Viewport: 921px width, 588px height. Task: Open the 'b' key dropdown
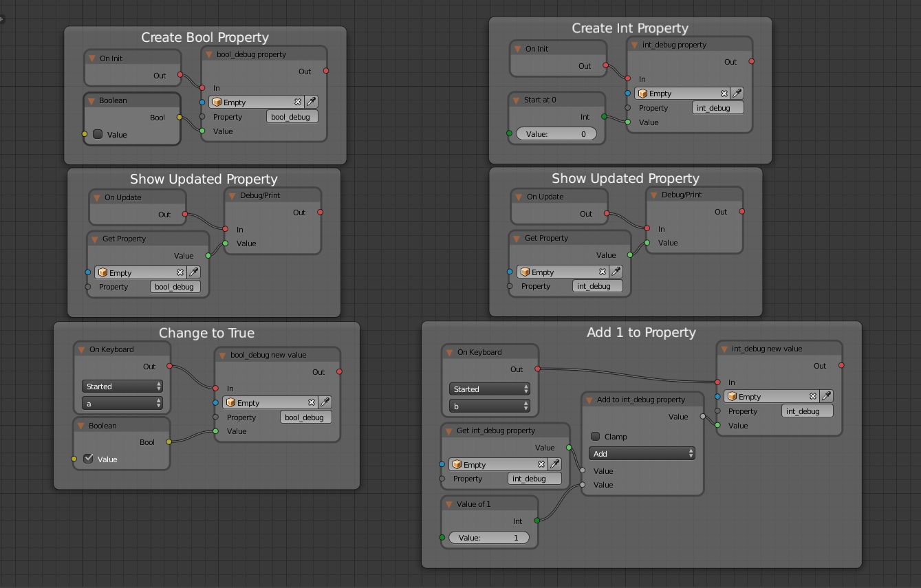[490, 406]
